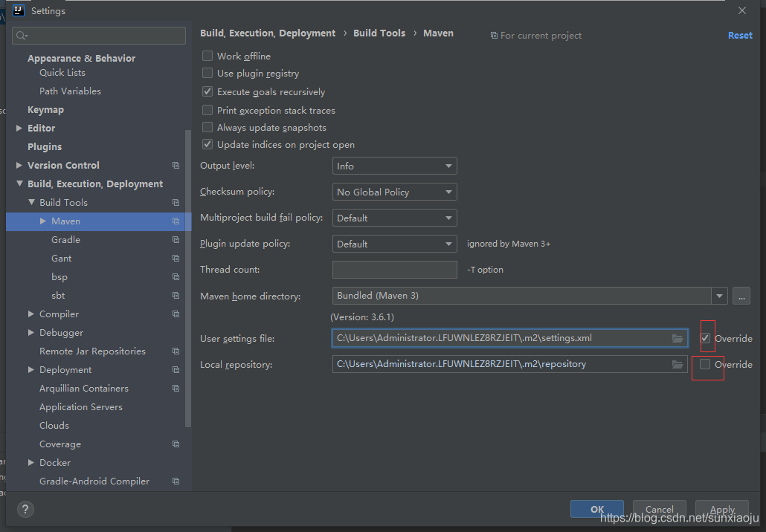Click project-level icon next to Build Tools
Image resolution: width=766 pixels, height=532 pixels.
click(176, 203)
